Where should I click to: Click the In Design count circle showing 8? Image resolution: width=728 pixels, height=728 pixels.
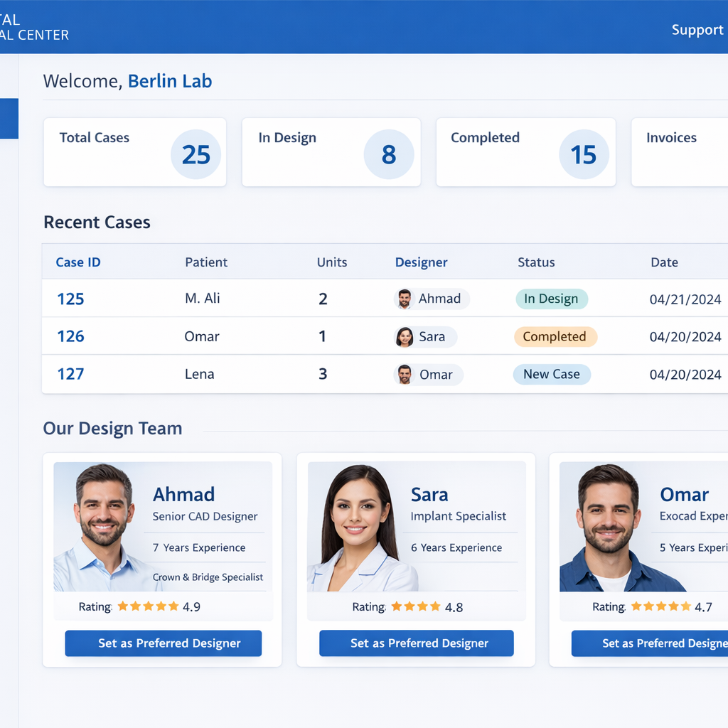click(x=388, y=154)
